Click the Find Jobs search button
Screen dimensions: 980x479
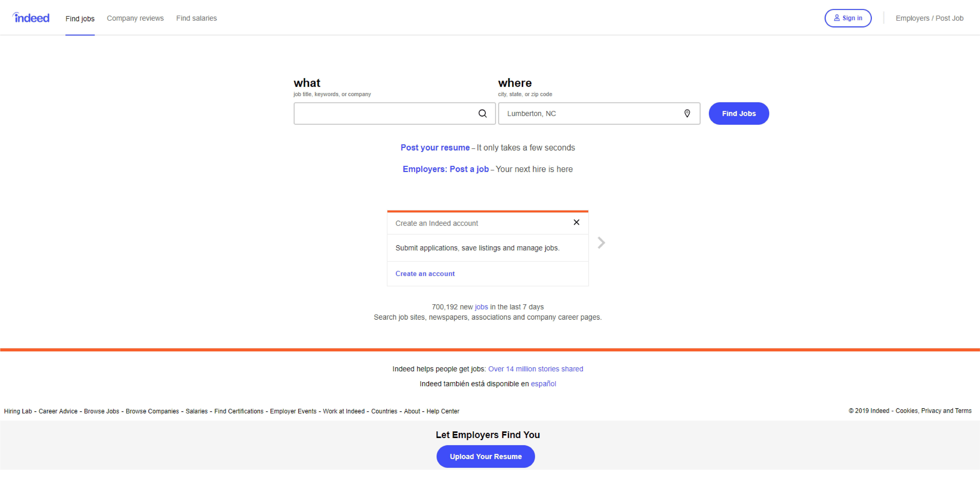pyautogui.click(x=739, y=113)
